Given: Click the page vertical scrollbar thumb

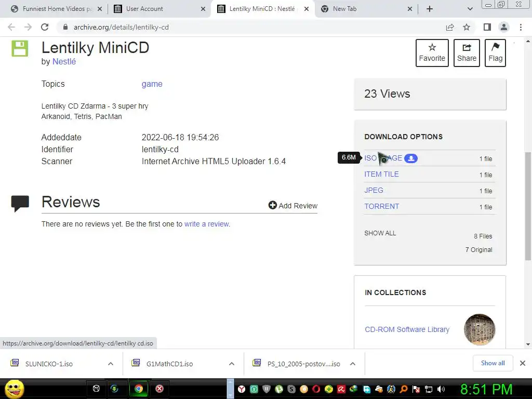Looking at the screenshot, I should point(528,206).
